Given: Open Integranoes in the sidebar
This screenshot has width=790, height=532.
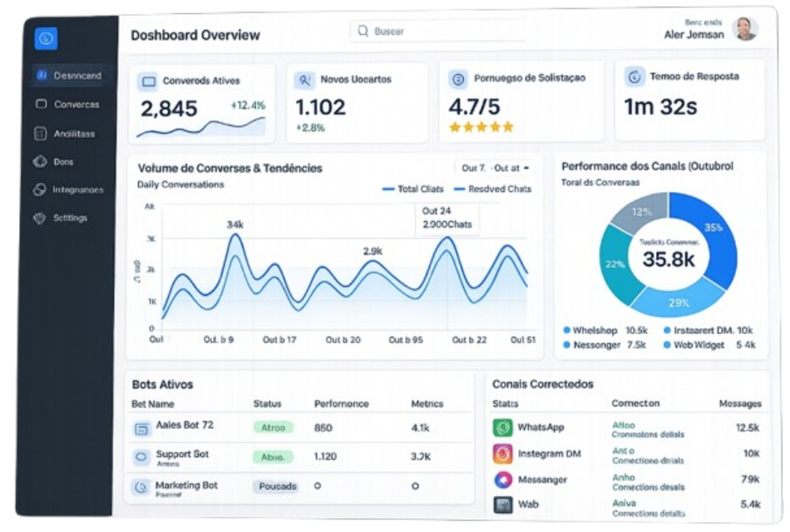Looking at the screenshot, I should point(68,190).
